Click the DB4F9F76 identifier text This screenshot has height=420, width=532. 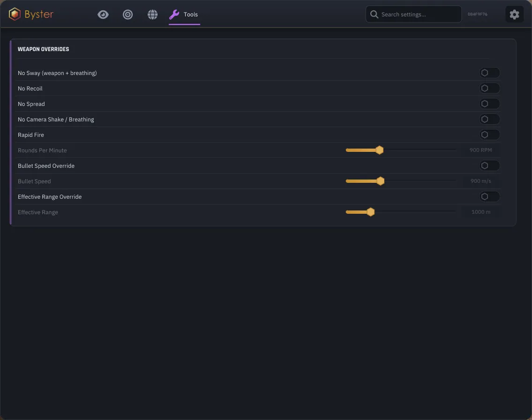pyautogui.click(x=477, y=14)
